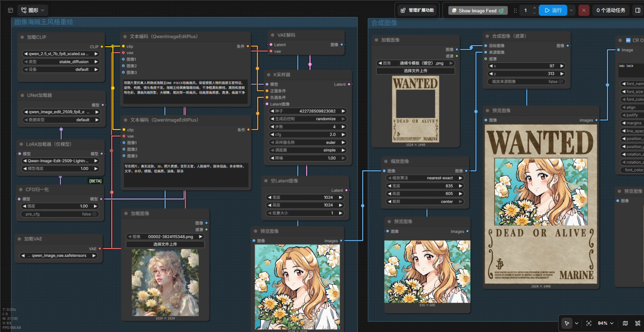
Task: Click the 降噪 1.00 slider field
Action: [x=308, y=158]
